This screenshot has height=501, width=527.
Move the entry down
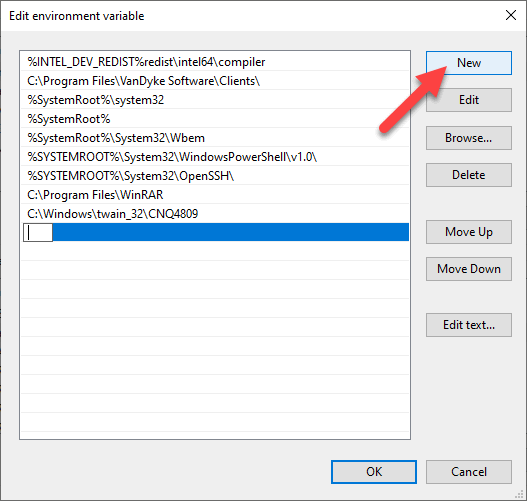(x=469, y=269)
